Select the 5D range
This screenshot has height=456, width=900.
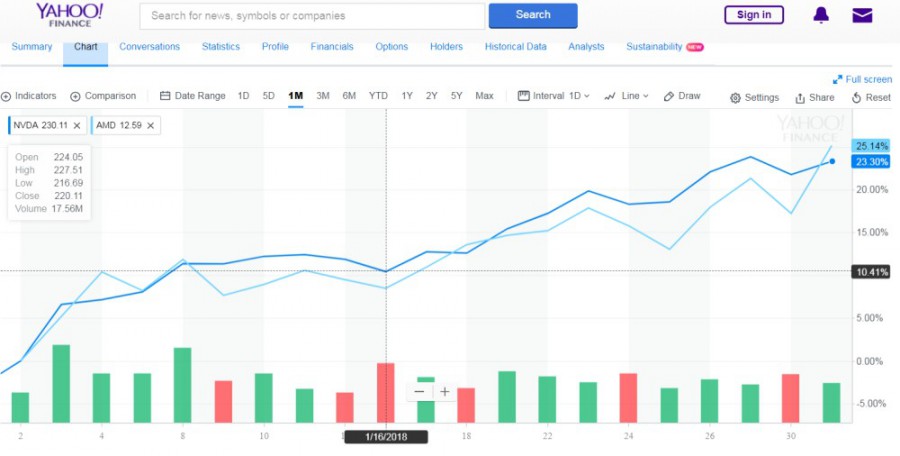point(269,96)
